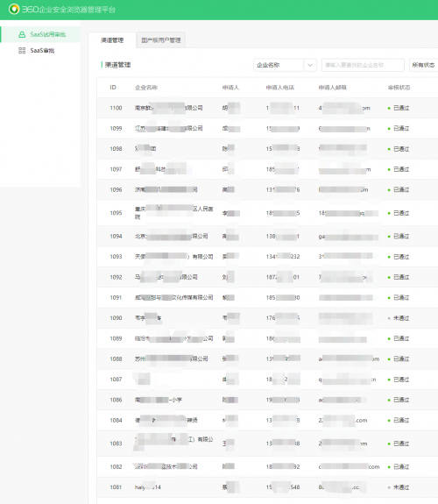The image size is (438, 504).
Task: Click the company name cell in row 1091
Action: pos(173,298)
